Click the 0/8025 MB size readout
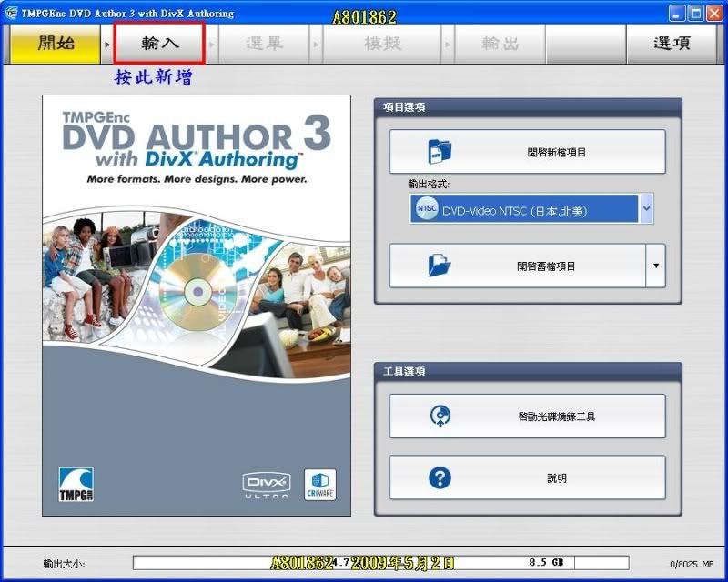 click(692, 564)
